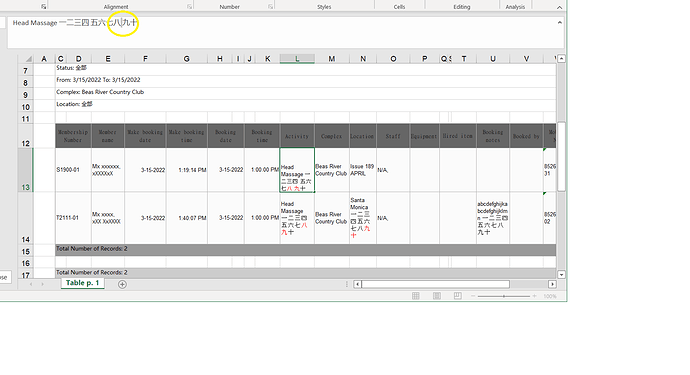Click the vertical scrollbar down arrow

[561, 275]
